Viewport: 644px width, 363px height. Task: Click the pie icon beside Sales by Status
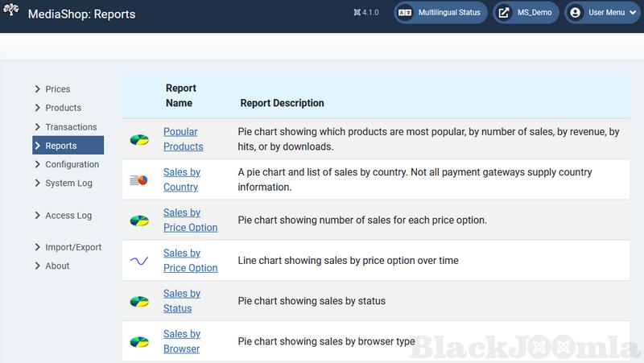(x=139, y=301)
